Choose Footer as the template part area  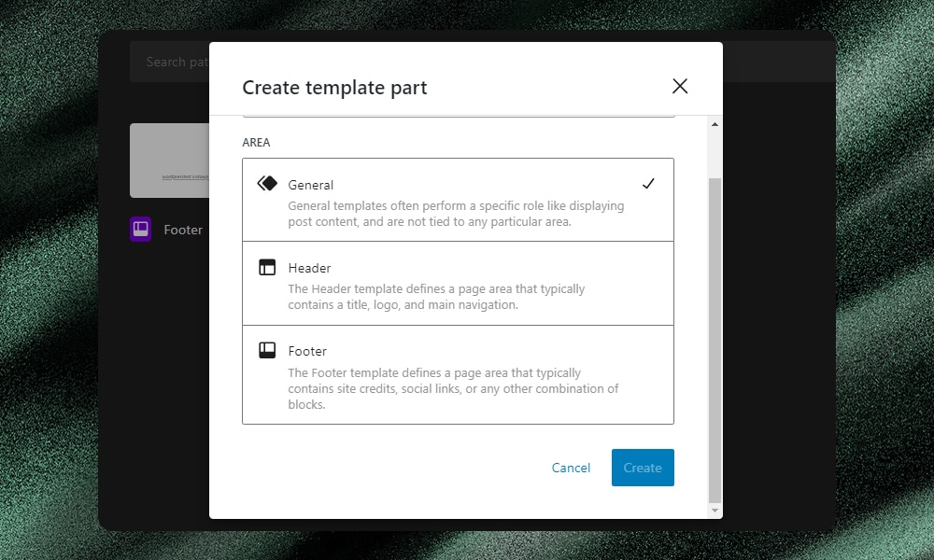(x=458, y=374)
